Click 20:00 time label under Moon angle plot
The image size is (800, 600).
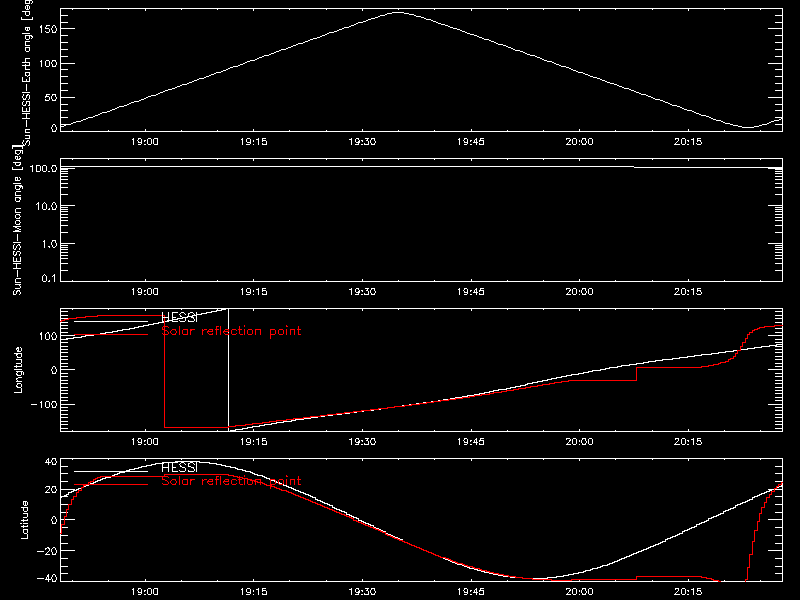pos(580,292)
